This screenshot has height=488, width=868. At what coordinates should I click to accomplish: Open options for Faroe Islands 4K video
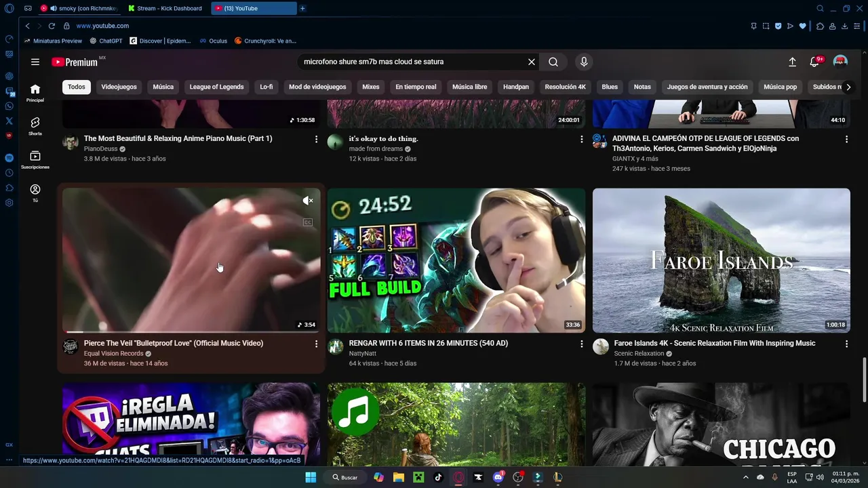coord(846,344)
